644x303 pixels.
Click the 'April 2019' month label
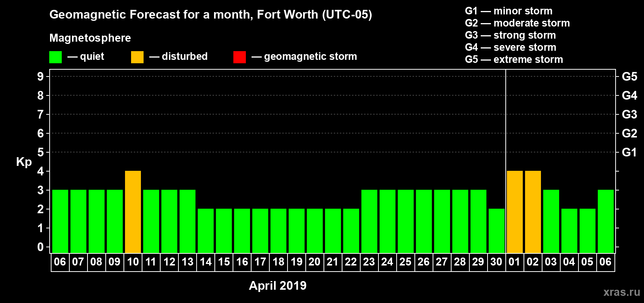point(278,286)
